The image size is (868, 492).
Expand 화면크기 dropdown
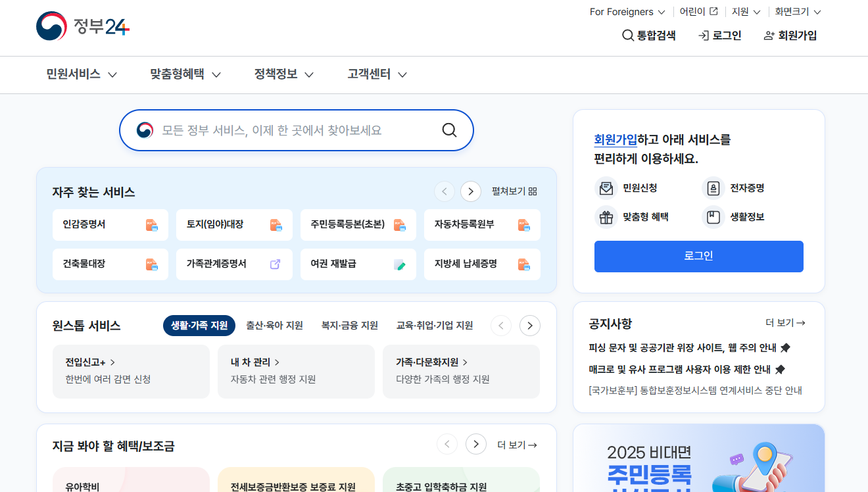pos(798,12)
